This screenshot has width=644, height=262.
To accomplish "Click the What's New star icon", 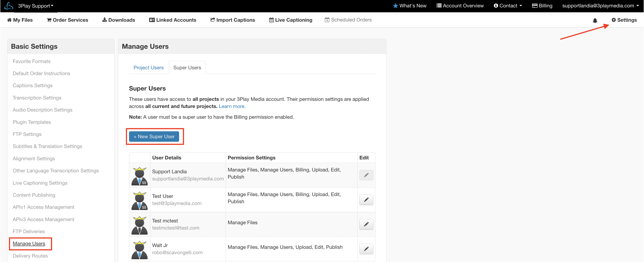I will coord(395,6).
